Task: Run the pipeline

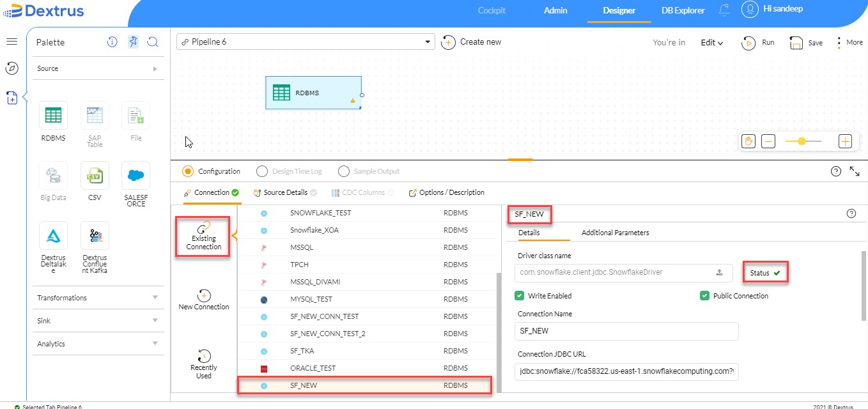Action: point(758,43)
